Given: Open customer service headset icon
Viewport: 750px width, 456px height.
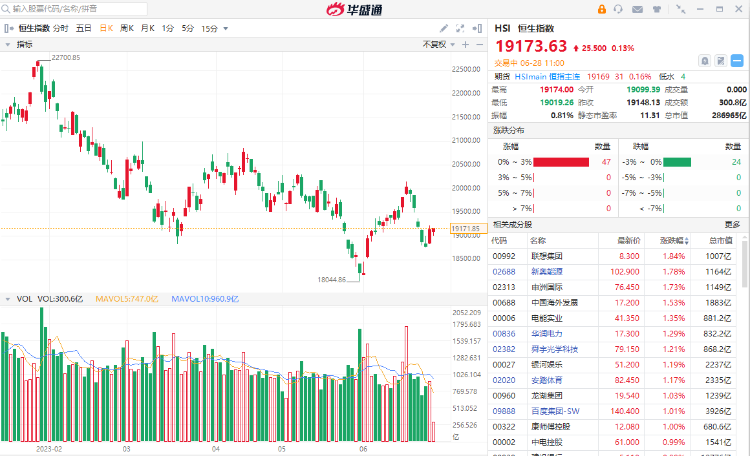Looking at the screenshot, I should (618, 9).
